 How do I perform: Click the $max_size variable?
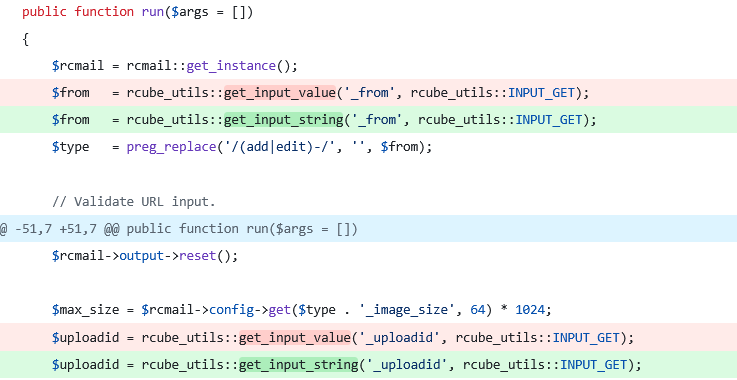86,310
